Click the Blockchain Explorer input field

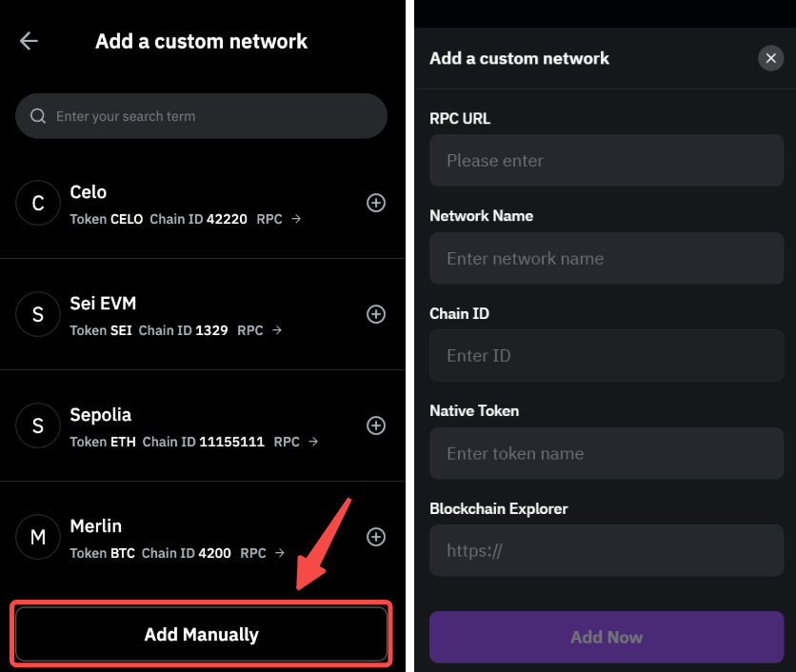tap(607, 550)
